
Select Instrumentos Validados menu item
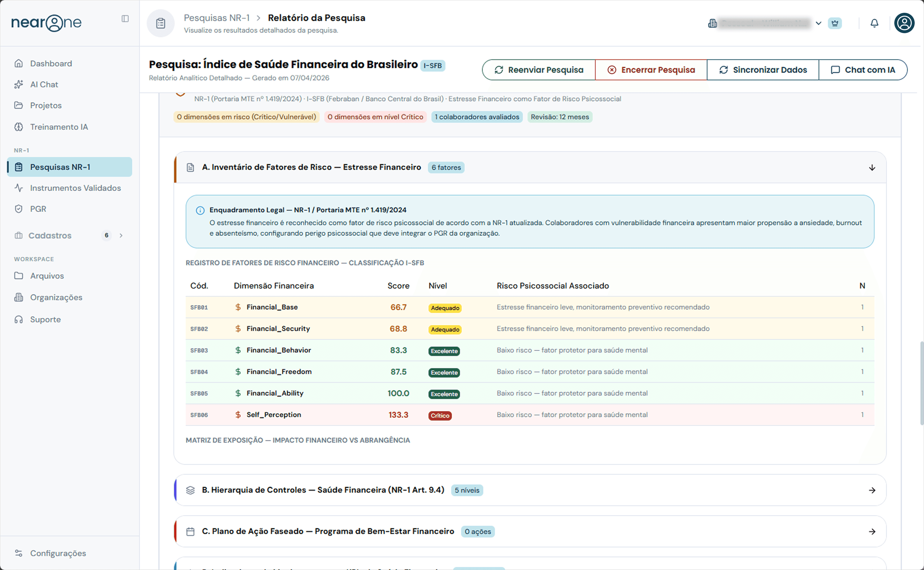[75, 188]
